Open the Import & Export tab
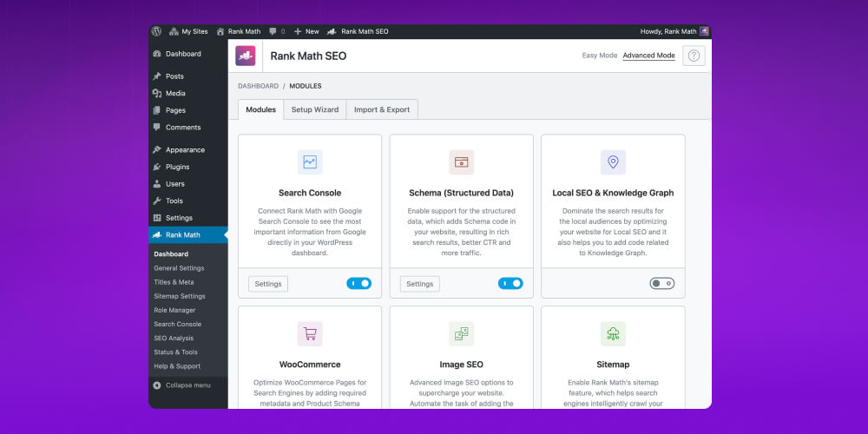 pyautogui.click(x=382, y=110)
